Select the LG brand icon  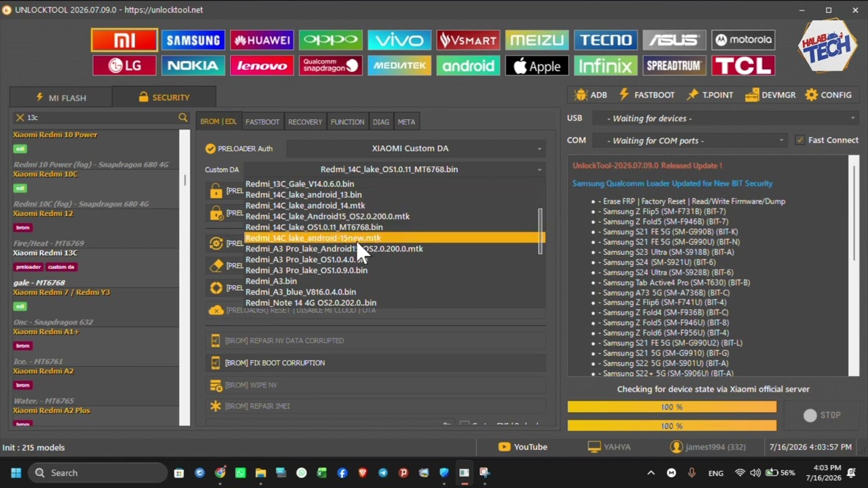tap(125, 66)
